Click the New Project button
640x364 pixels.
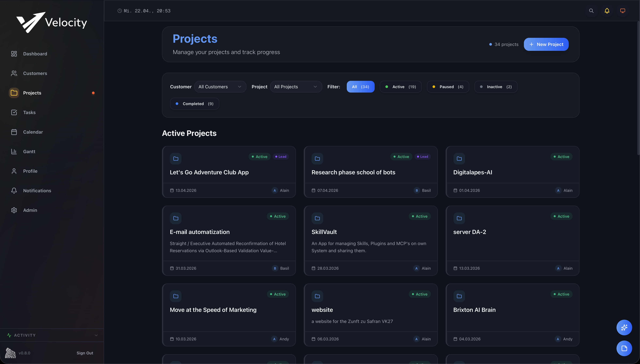click(546, 44)
